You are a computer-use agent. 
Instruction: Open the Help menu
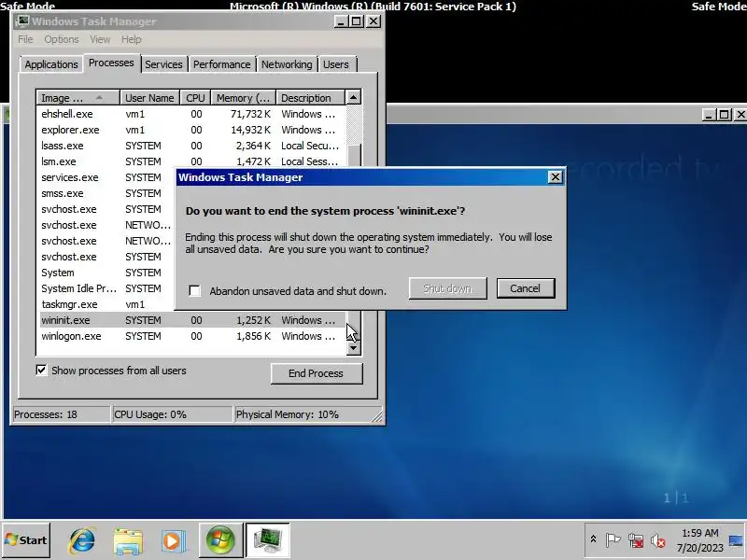131,39
